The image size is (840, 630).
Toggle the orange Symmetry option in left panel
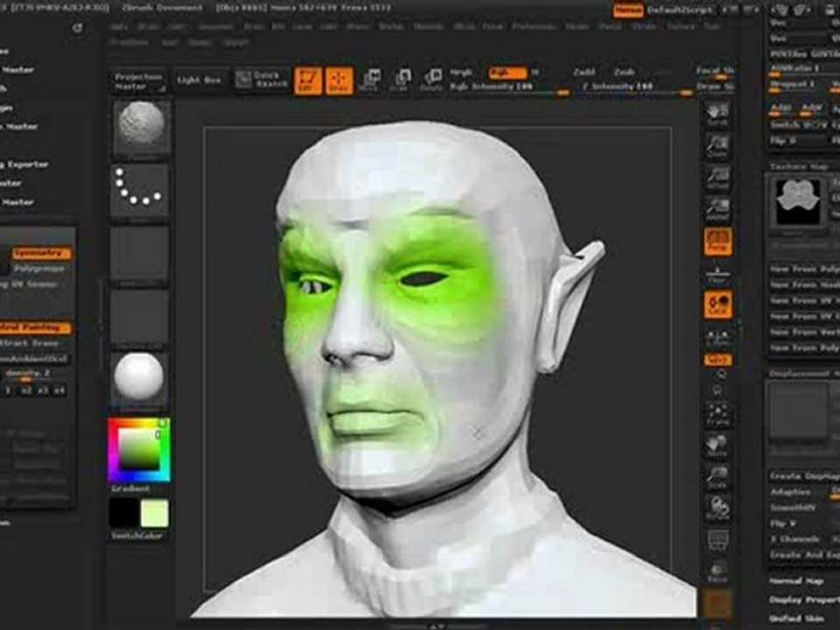click(41, 253)
